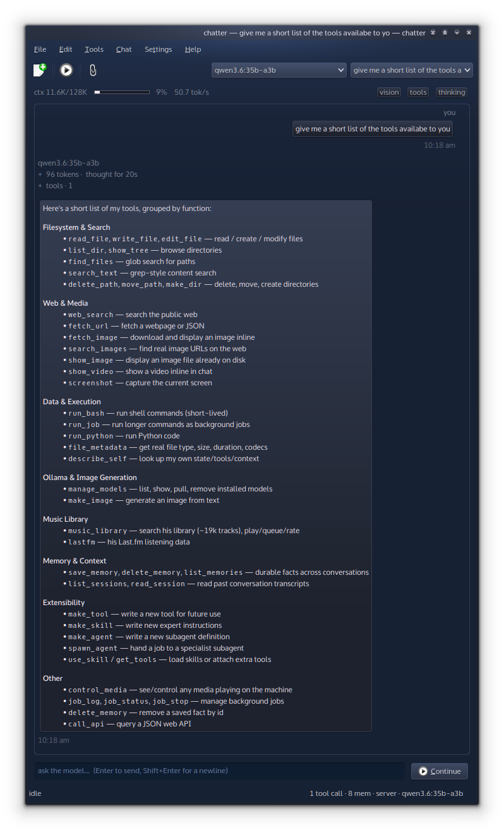The height and width of the screenshot is (830, 504).
Task: Click the 'lastfm' list row
Action: pyautogui.click(x=126, y=542)
